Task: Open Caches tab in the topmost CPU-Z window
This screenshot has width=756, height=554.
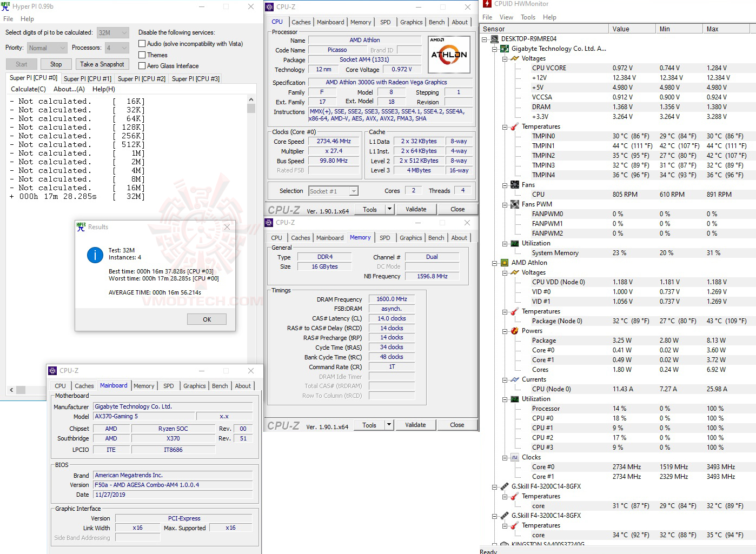Action: (x=301, y=22)
